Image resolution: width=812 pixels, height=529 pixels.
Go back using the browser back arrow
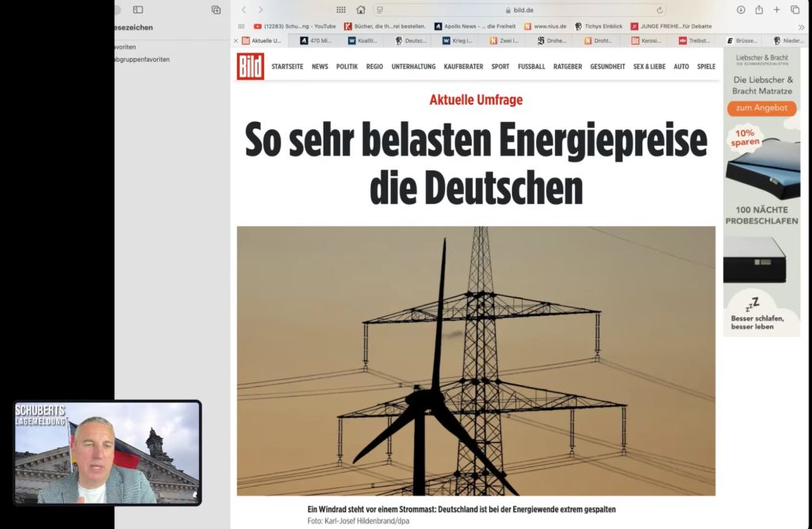pos(243,10)
